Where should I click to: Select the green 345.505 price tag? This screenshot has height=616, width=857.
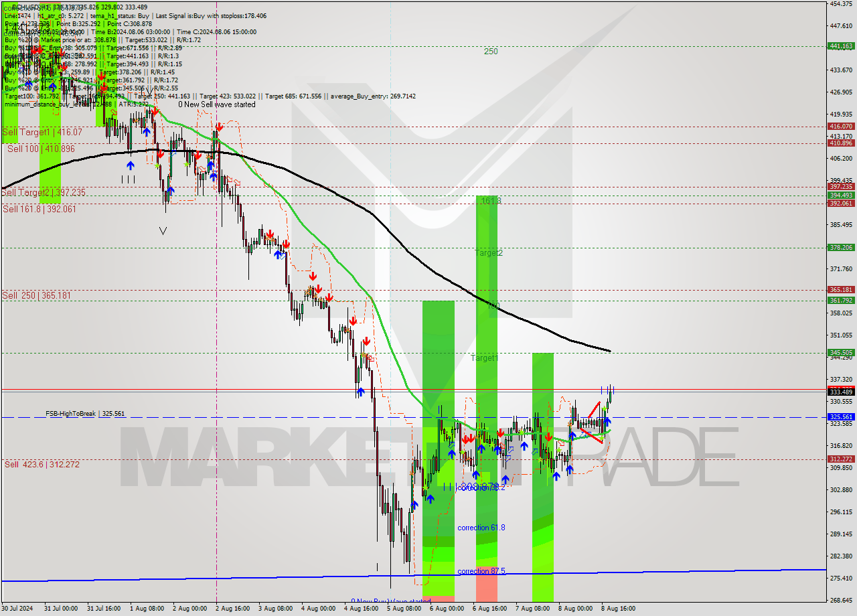click(x=841, y=352)
